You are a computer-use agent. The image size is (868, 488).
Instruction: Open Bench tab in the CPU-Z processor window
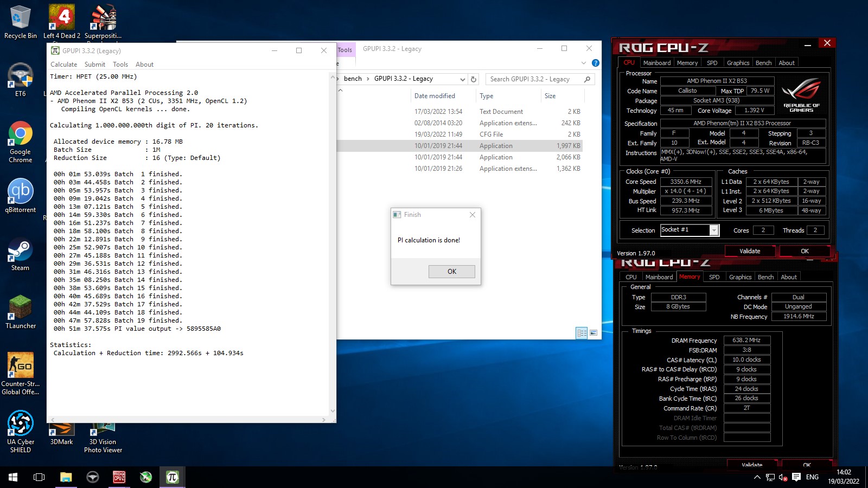(763, 63)
